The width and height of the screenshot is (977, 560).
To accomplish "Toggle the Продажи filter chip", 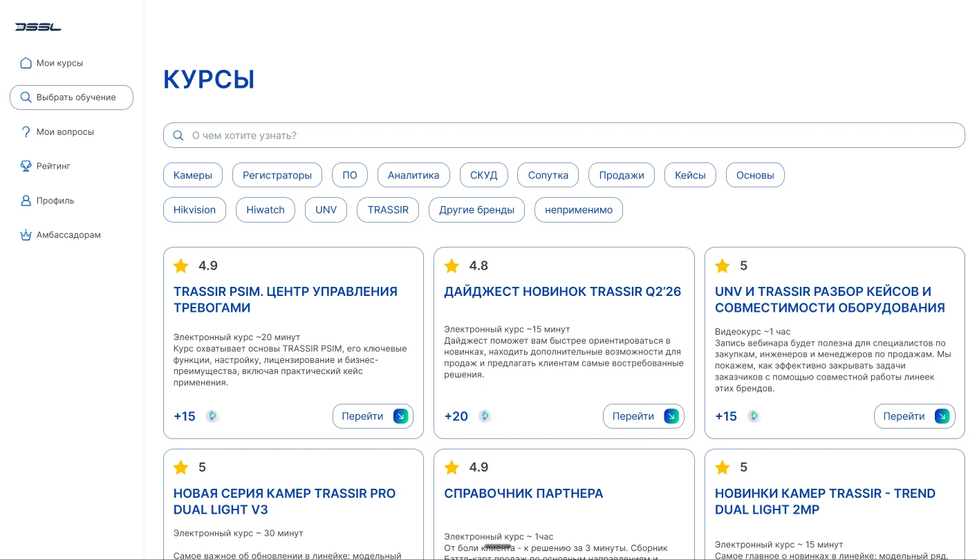I will pyautogui.click(x=622, y=175).
